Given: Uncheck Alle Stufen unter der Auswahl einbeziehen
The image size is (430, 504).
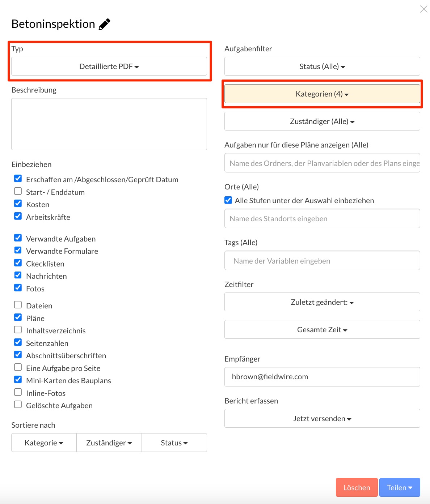Looking at the screenshot, I should 228,200.
